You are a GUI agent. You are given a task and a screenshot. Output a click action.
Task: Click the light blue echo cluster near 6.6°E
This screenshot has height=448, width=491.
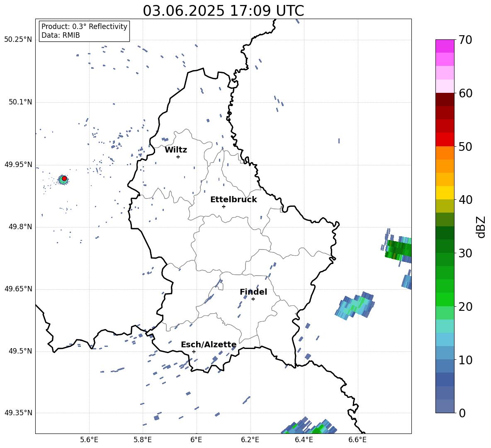pyautogui.click(x=355, y=305)
